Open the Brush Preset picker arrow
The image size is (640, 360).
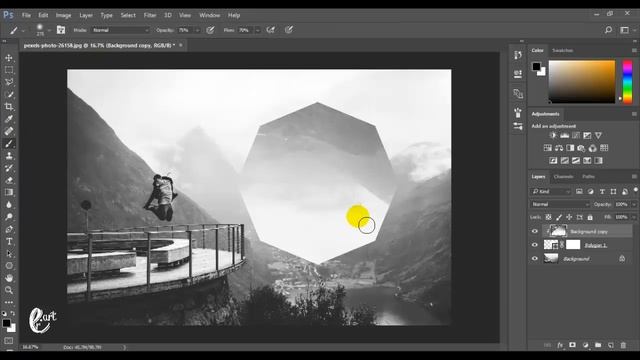[x=49, y=30]
